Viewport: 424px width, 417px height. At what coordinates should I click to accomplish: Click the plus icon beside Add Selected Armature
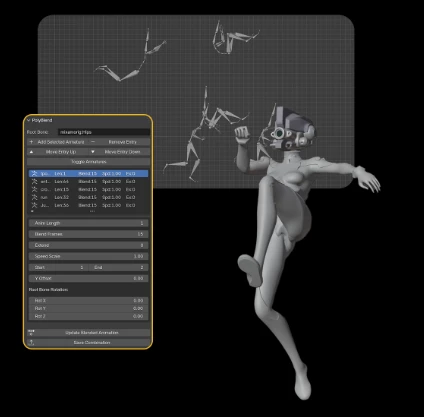point(31,142)
